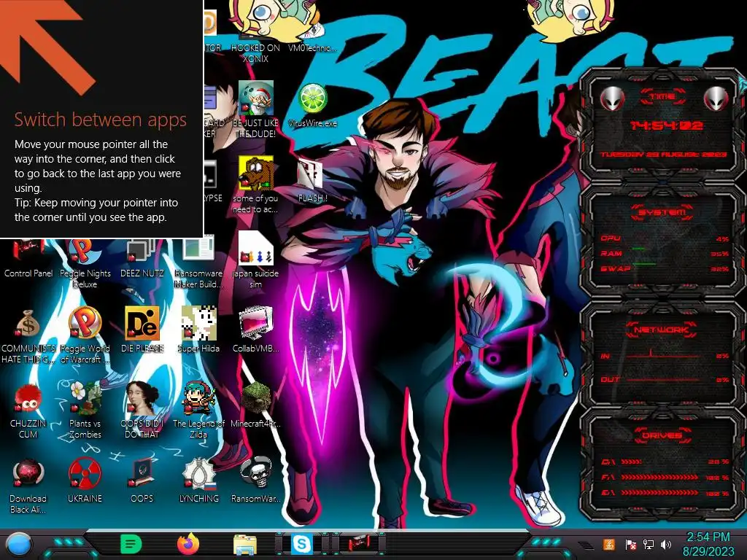Open the green chat app in taskbar
The image size is (747, 560).
tap(131, 544)
